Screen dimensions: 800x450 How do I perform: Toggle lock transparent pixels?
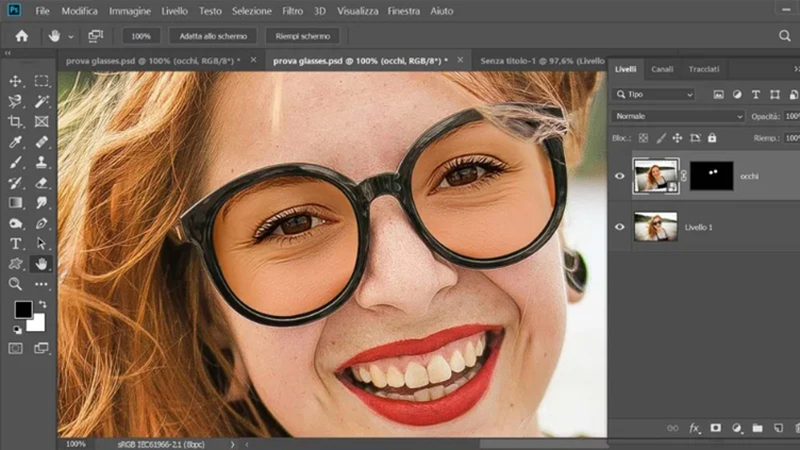pyautogui.click(x=643, y=138)
